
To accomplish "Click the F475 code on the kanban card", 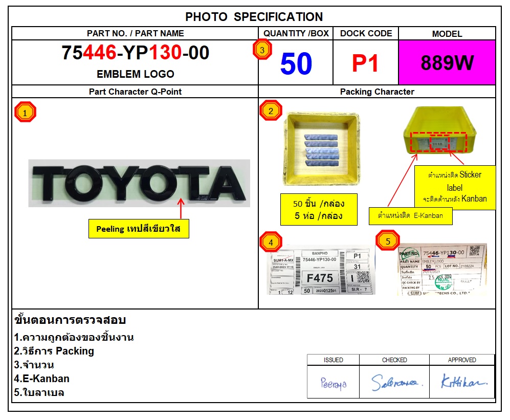I will coord(320,278).
